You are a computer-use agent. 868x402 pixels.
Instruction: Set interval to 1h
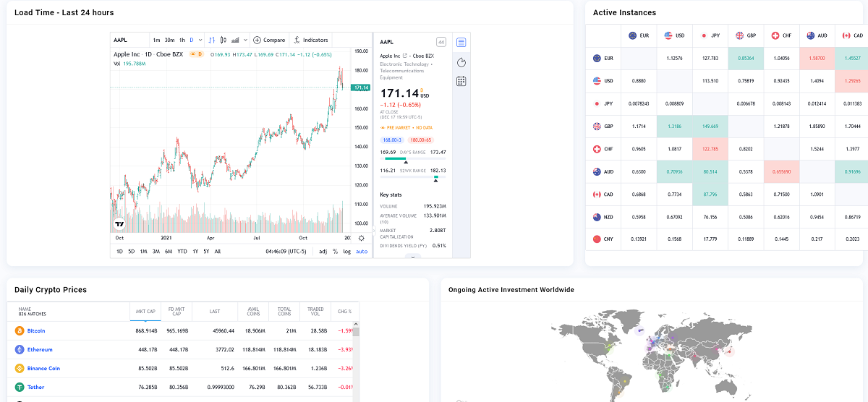tap(182, 40)
